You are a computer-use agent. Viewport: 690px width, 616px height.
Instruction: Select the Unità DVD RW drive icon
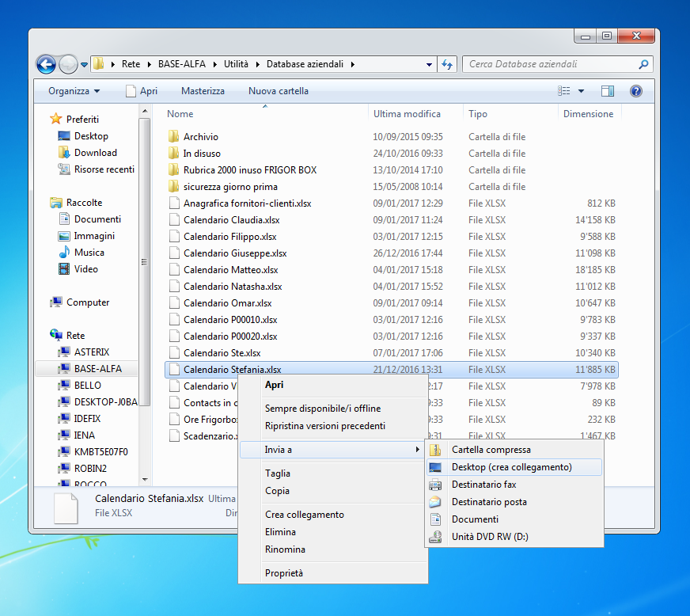[x=435, y=537]
